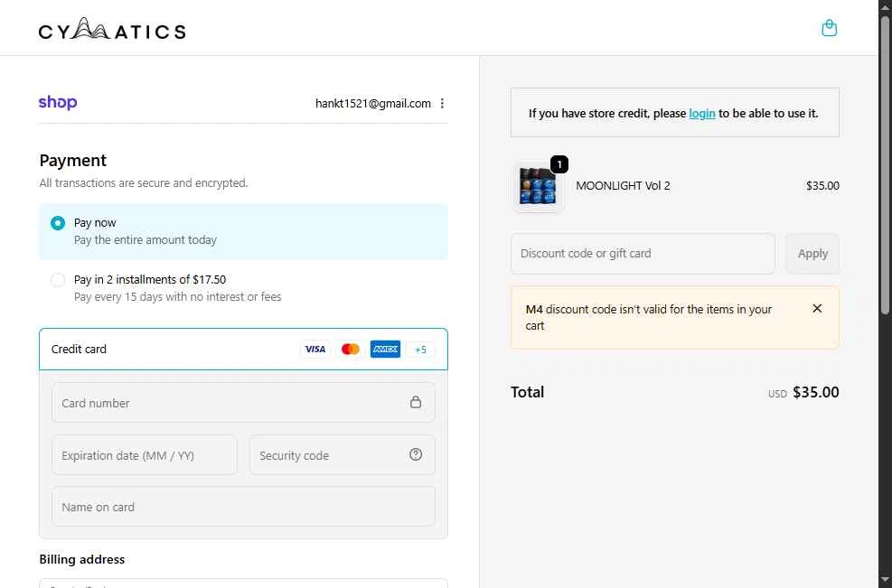
Task: Click the hankt1521@gmail.com email text
Action: click(x=373, y=104)
